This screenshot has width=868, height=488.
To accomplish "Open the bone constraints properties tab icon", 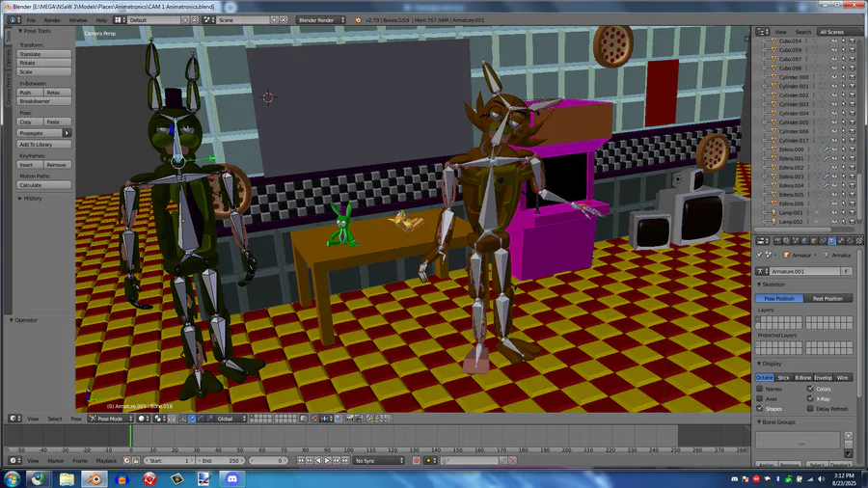I will click(x=850, y=241).
